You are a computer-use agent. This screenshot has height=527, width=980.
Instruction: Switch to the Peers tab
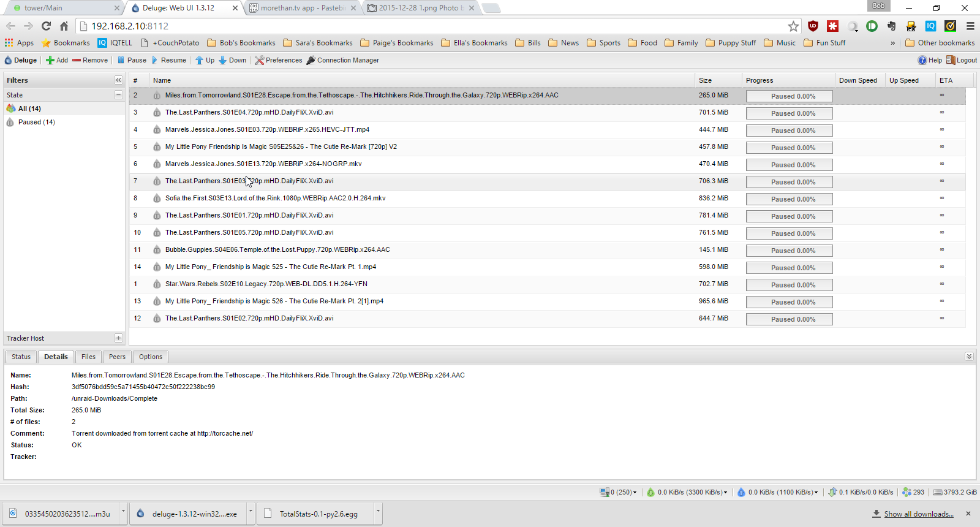[x=117, y=357]
